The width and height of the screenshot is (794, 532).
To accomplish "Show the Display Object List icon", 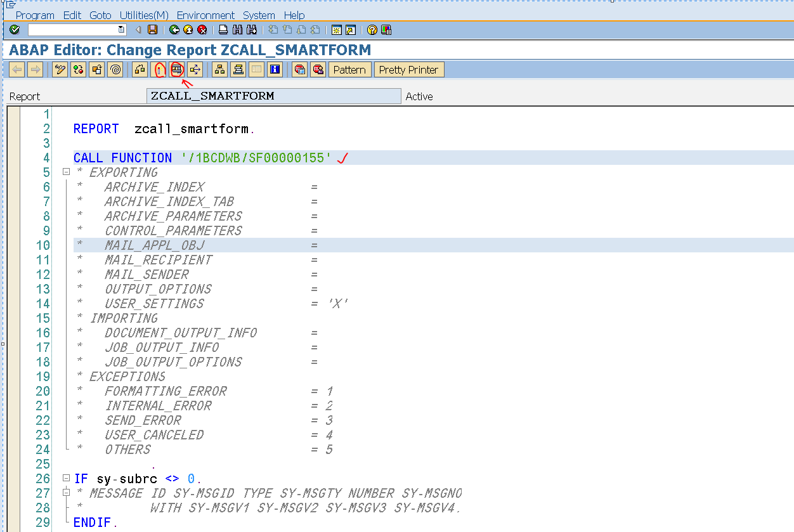I will 219,70.
